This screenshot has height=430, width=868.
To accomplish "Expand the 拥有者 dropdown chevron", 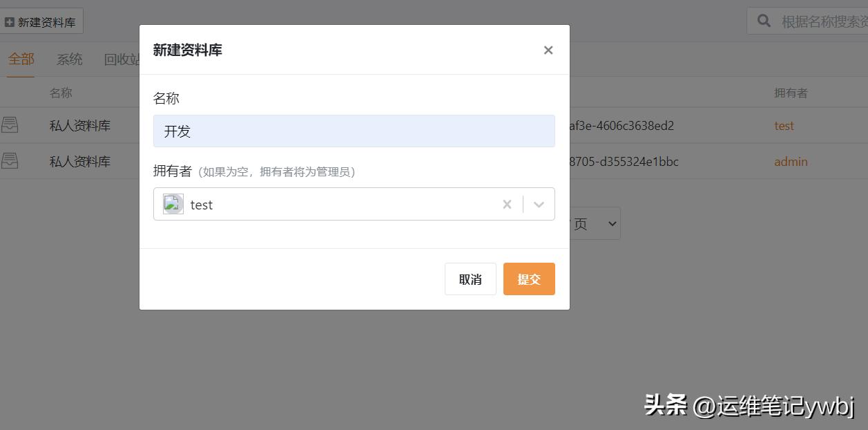I will click(539, 204).
